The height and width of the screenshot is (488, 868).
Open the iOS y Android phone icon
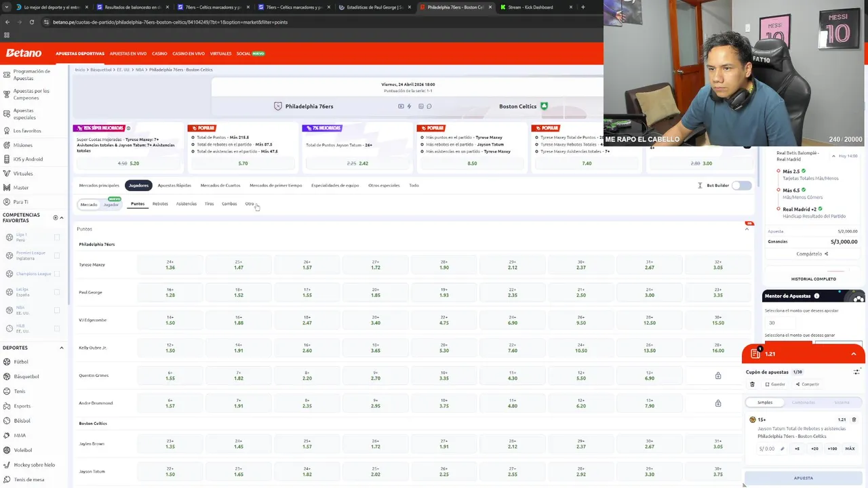[7, 159]
